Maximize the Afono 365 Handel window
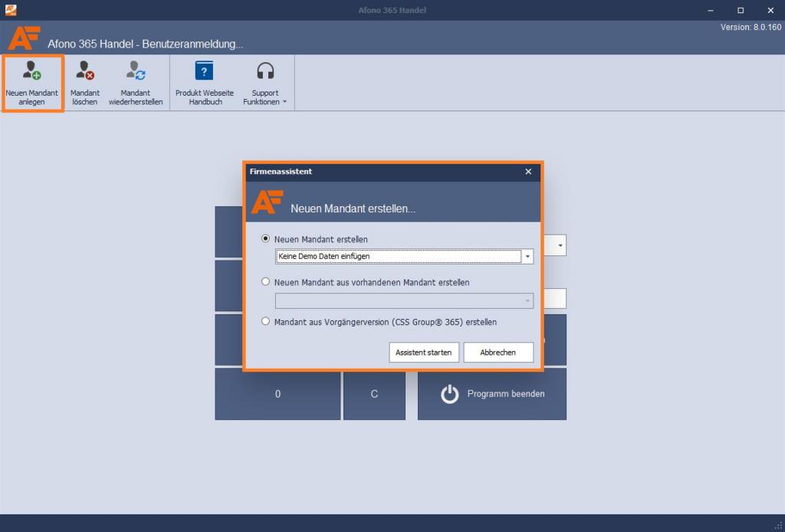Screen dimensions: 785x532 [741, 10]
